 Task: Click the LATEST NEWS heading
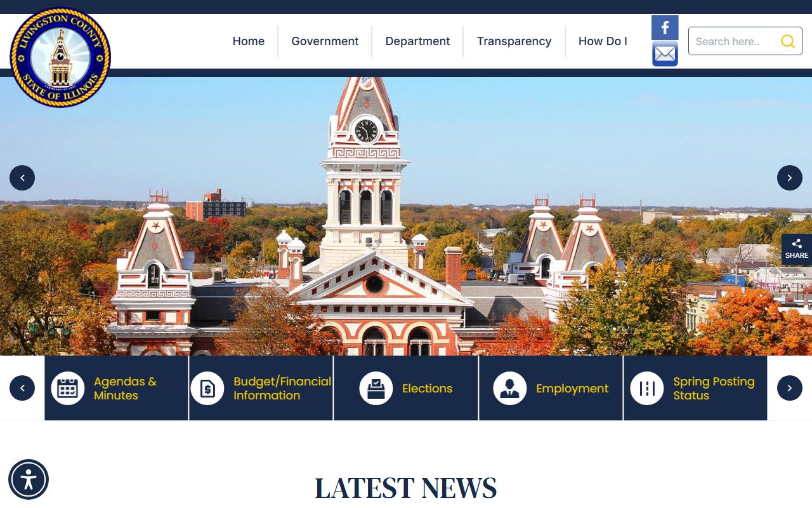[406, 488]
